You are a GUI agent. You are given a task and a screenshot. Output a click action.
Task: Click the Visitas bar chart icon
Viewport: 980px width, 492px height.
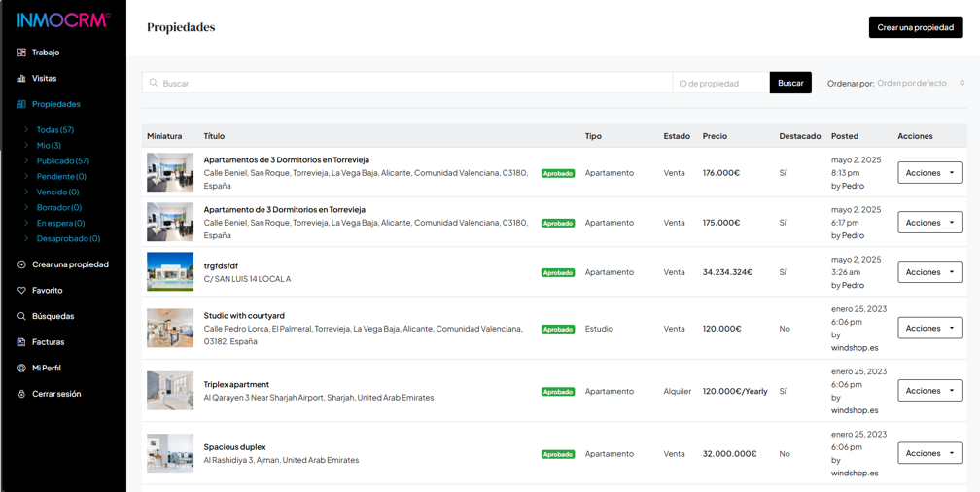pos(21,79)
